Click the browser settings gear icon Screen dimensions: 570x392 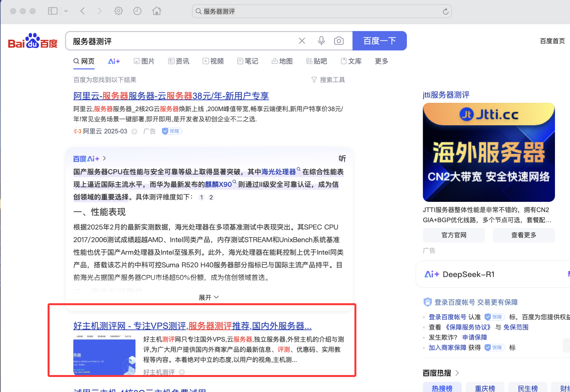click(119, 11)
